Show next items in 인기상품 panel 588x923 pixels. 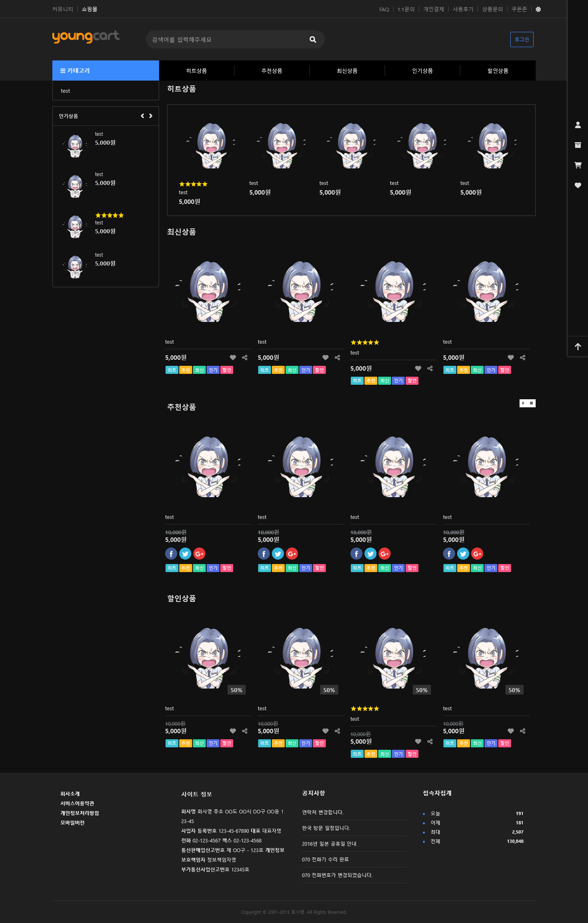click(x=151, y=116)
